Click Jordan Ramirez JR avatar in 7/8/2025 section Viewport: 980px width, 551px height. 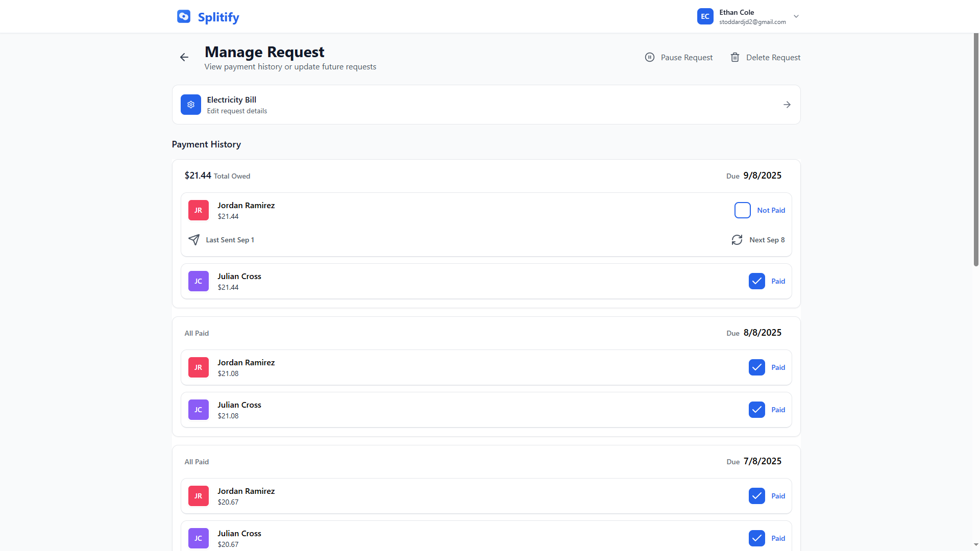tap(198, 496)
